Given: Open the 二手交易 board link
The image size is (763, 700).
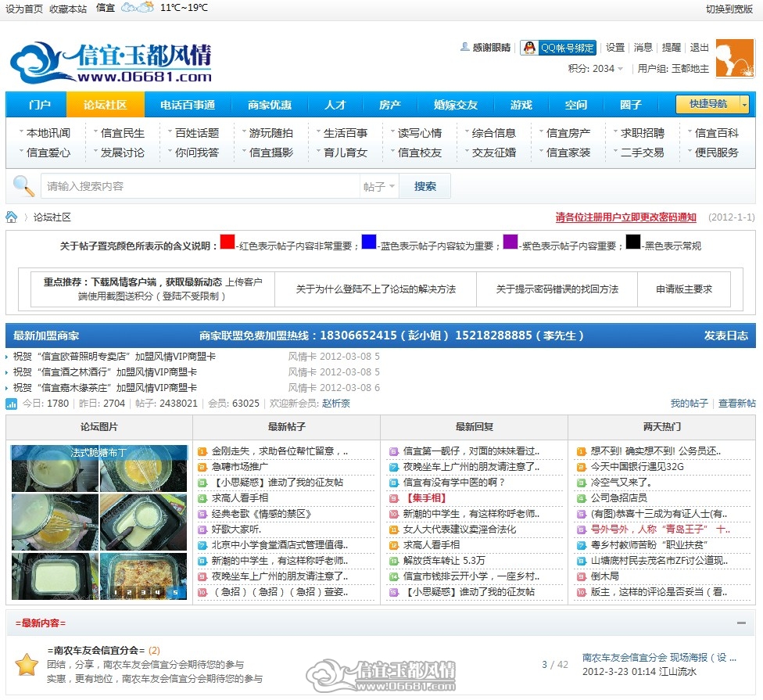Looking at the screenshot, I should click(643, 153).
